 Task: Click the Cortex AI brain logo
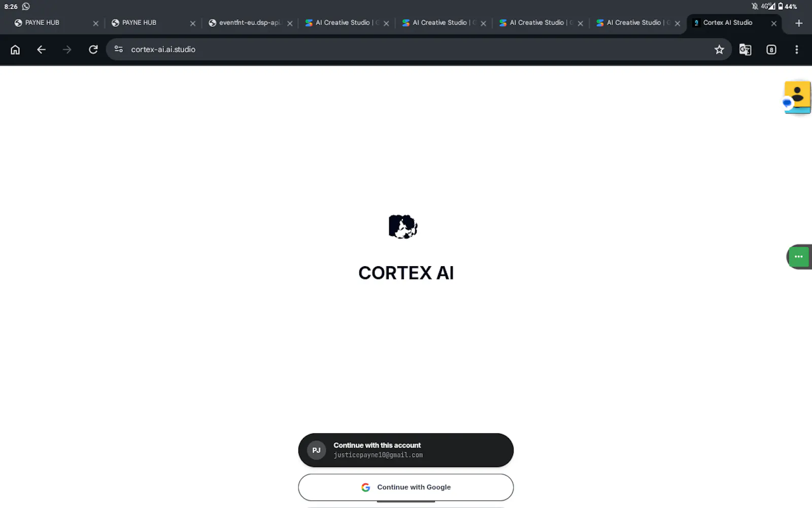[403, 227]
